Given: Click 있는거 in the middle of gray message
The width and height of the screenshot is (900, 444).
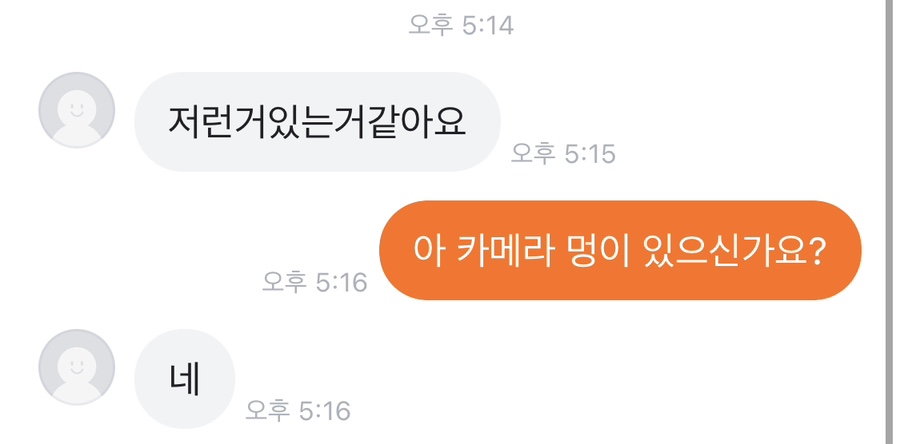Looking at the screenshot, I should pyautogui.click(x=316, y=122).
